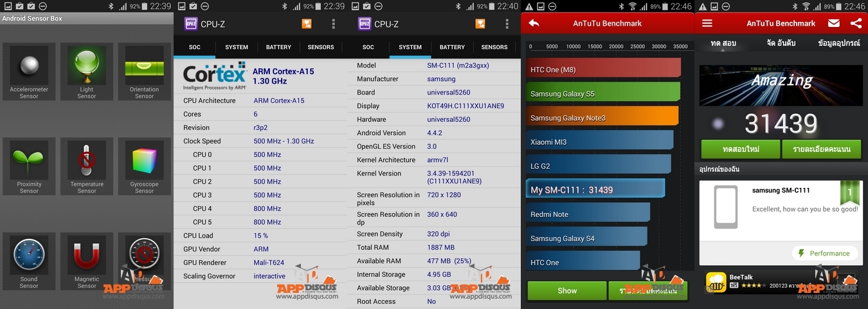Open the Magnetic Sensor magnet tile

[x=87, y=261]
